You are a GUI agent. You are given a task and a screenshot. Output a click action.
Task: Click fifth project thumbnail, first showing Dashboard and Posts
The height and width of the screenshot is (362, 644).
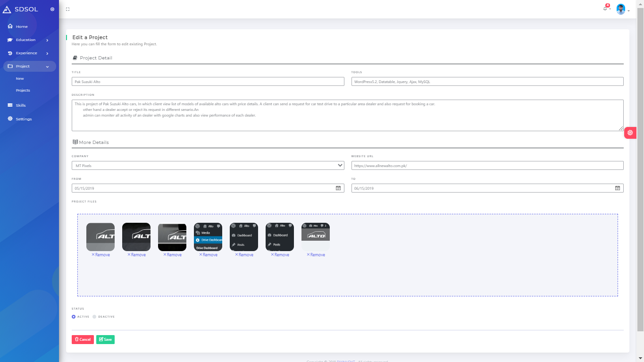(x=244, y=237)
